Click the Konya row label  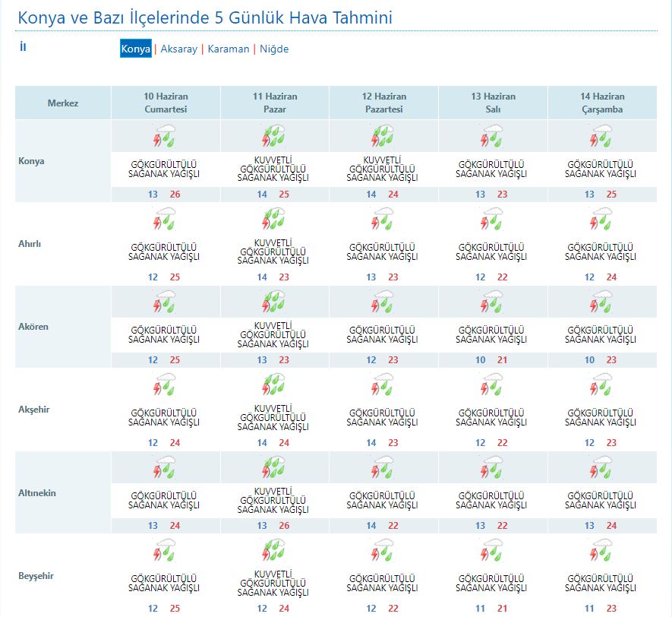(32, 161)
